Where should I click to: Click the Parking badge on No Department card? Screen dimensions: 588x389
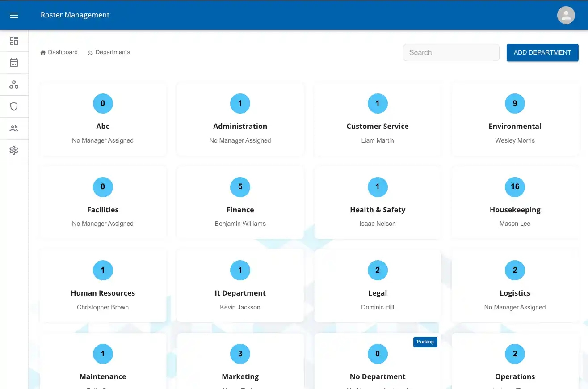425,342
